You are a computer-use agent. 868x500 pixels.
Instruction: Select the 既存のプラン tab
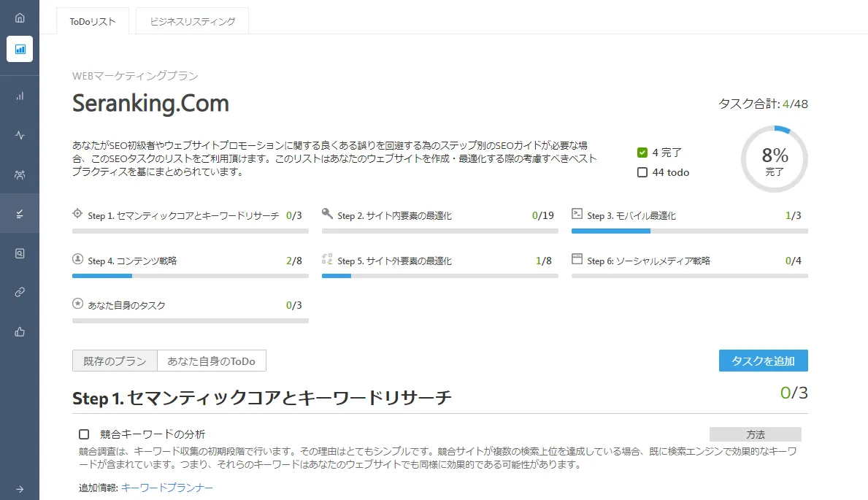point(115,361)
